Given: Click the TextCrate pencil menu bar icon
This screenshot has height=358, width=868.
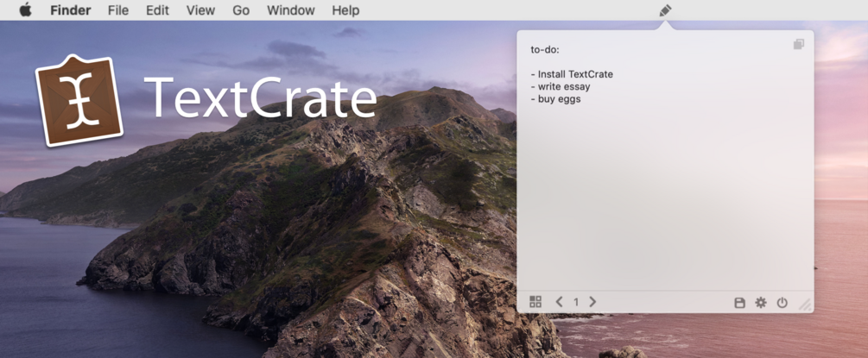Looking at the screenshot, I should [665, 10].
